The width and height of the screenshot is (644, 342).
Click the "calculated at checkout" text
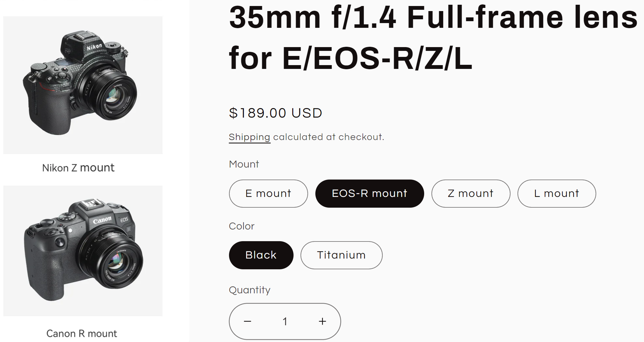329,137
